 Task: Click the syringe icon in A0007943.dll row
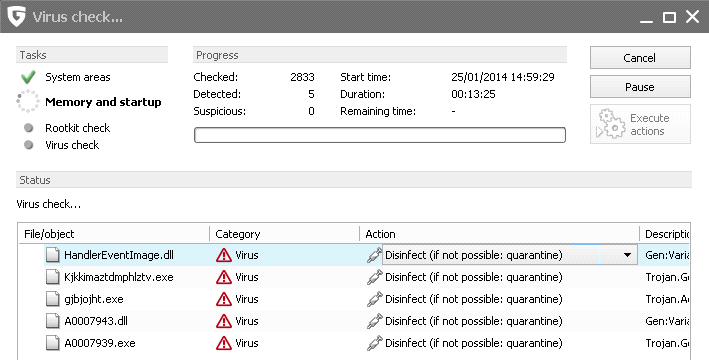pyautogui.click(x=374, y=321)
